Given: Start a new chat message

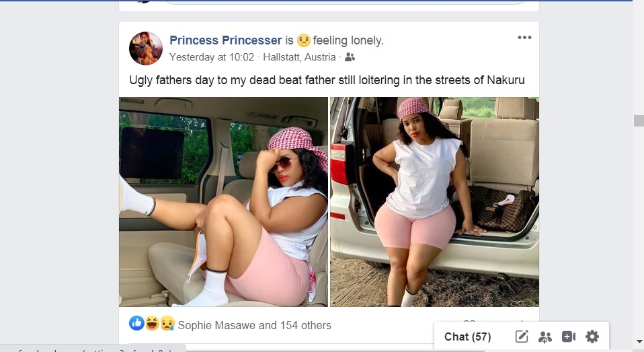Looking at the screenshot, I should [522, 337].
